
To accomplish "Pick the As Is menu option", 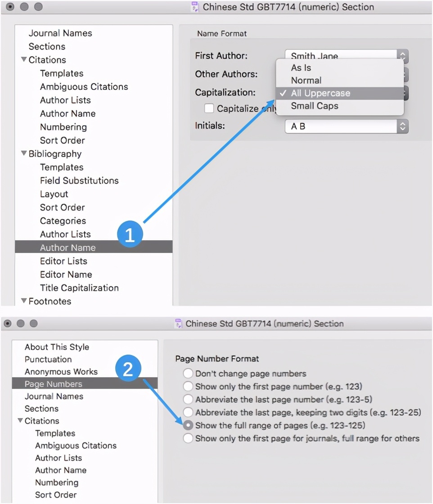I will 301,68.
